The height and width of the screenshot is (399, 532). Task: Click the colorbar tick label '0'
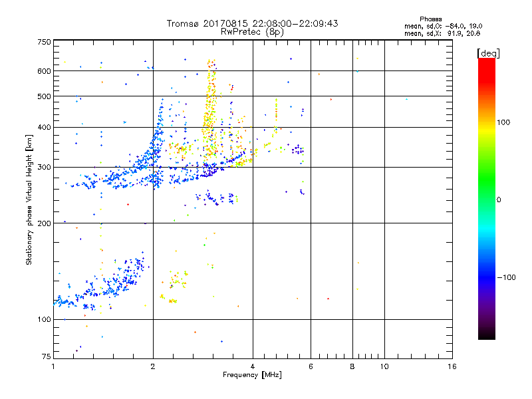click(499, 200)
